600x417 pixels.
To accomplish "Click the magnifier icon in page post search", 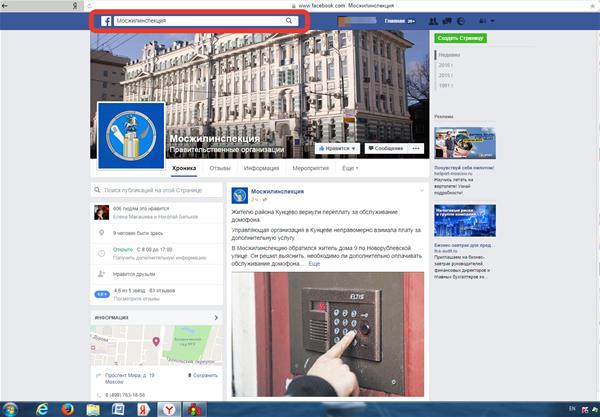I will (97, 190).
